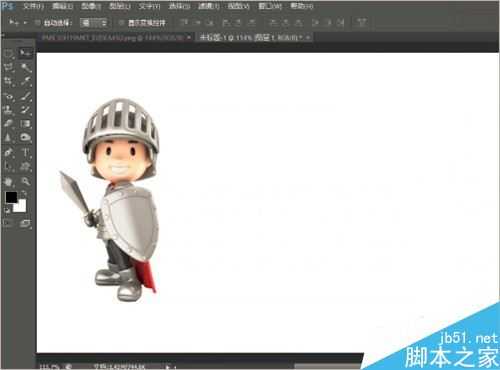Select the Eyedropper tool
This screenshot has width=500, height=370.
[x=25, y=82]
